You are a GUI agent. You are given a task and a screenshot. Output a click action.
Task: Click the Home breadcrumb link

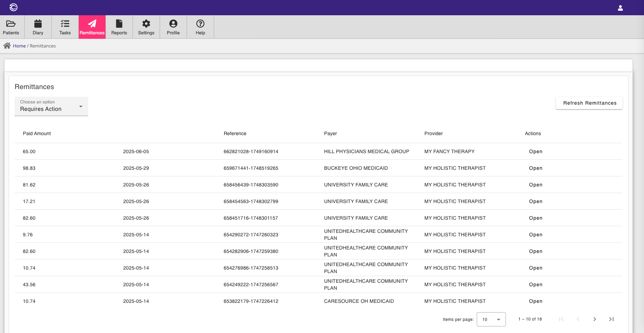click(19, 46)
